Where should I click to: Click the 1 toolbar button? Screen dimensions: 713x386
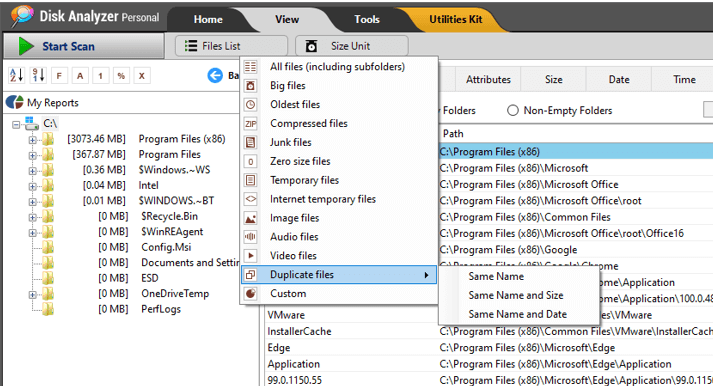100,76
